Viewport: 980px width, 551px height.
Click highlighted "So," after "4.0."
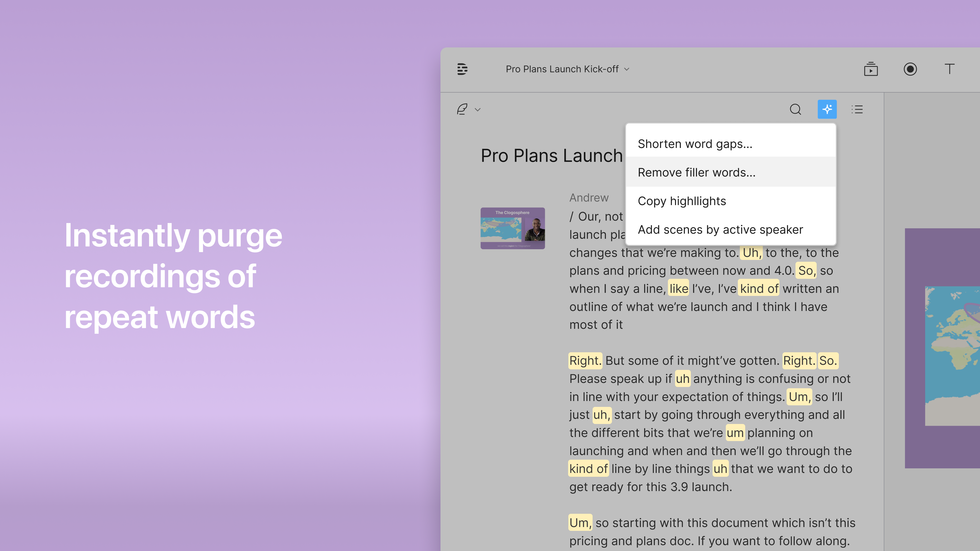(x=806, y=270)
